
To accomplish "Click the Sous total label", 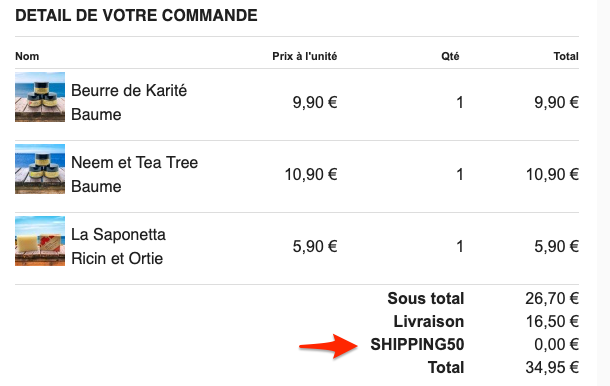I will click(426, 298).
